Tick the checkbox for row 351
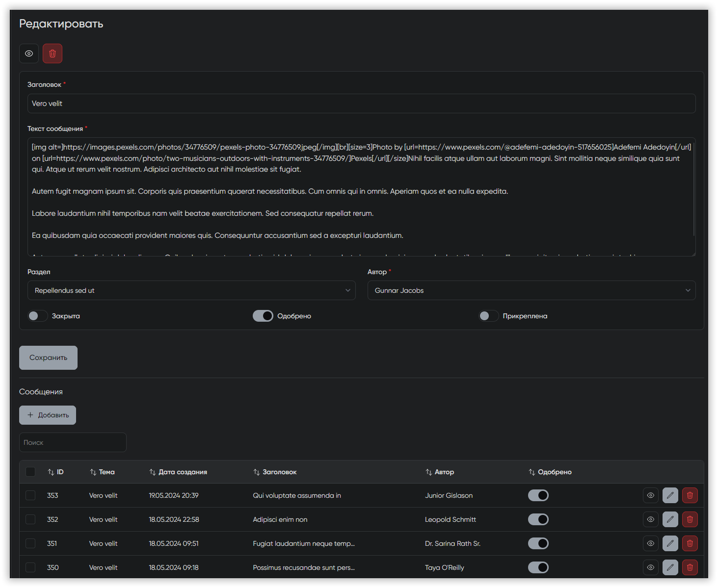718x588 pixels. (30, 543)
